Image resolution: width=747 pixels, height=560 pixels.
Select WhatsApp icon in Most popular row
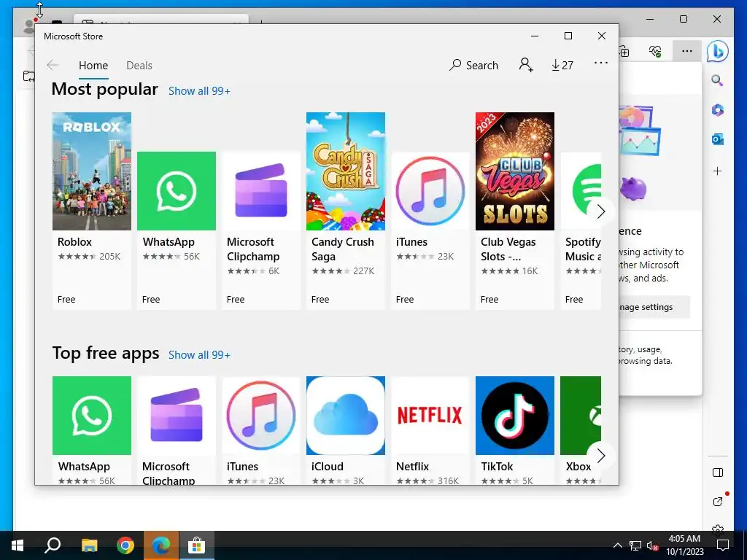[177, 191]
